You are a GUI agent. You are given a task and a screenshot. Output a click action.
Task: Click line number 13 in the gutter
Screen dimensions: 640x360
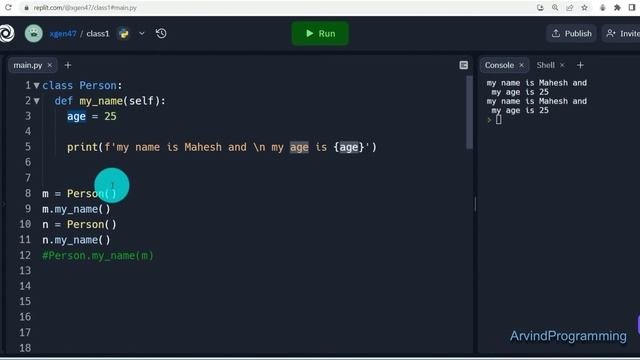(x=25, y=271)
